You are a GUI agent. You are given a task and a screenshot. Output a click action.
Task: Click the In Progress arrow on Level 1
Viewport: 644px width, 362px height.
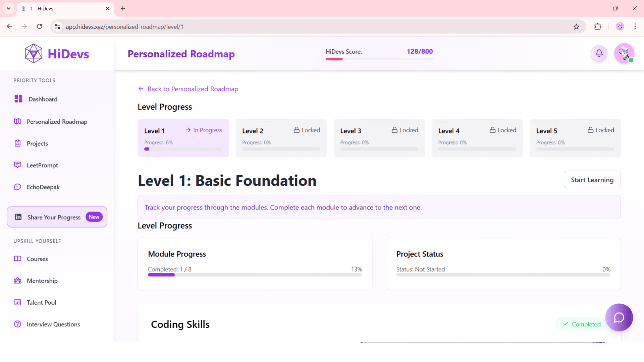188,130
